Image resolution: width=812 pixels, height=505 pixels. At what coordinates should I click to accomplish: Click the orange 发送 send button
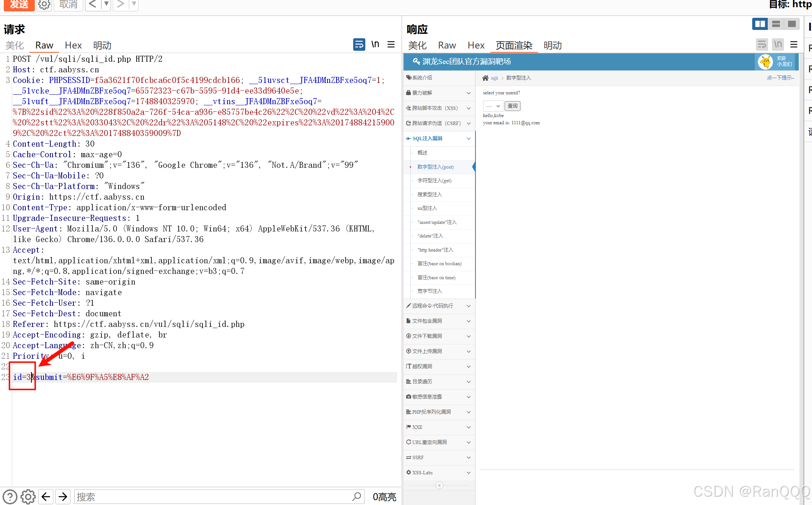click(x=19, y=5)
